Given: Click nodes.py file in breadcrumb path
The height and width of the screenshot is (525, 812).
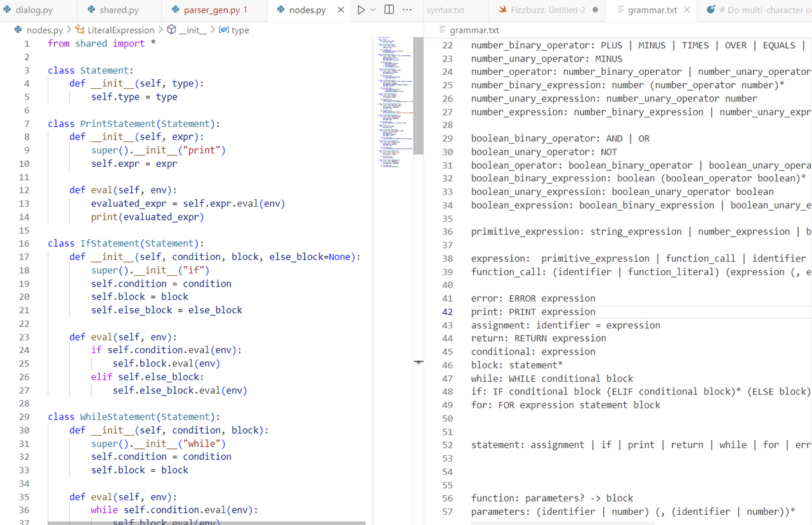Looking at the screenshot, I should [44, 30].
